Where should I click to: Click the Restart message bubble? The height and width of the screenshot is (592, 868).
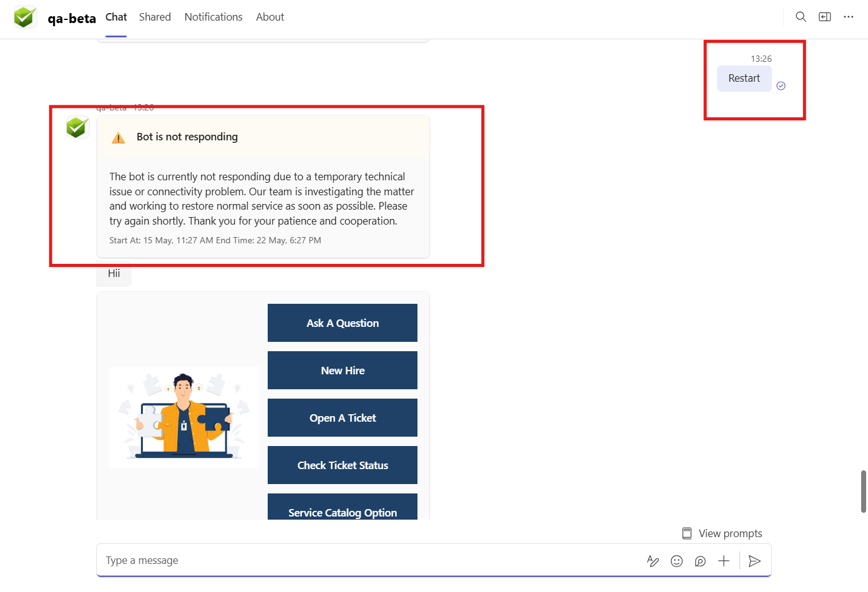coord(744,79)
